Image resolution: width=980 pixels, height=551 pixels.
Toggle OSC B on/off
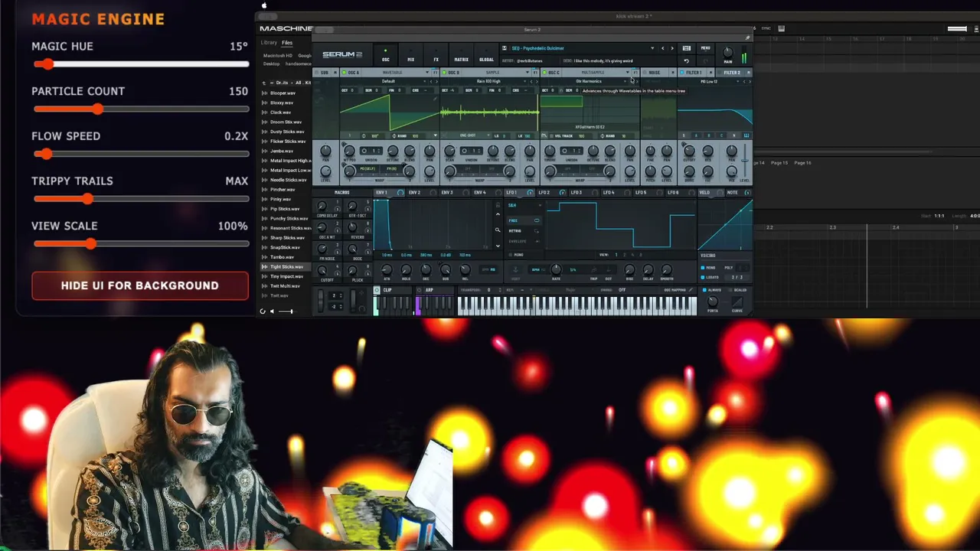point(444,73)
